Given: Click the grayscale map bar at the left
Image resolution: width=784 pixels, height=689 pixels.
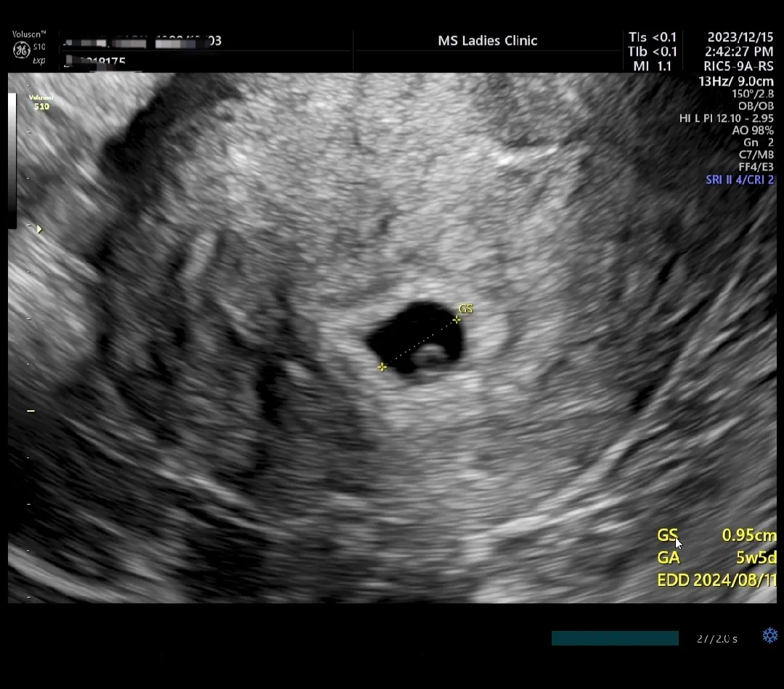Looking at the screenshot, I should pyautogui.click(x=12, y=160).
